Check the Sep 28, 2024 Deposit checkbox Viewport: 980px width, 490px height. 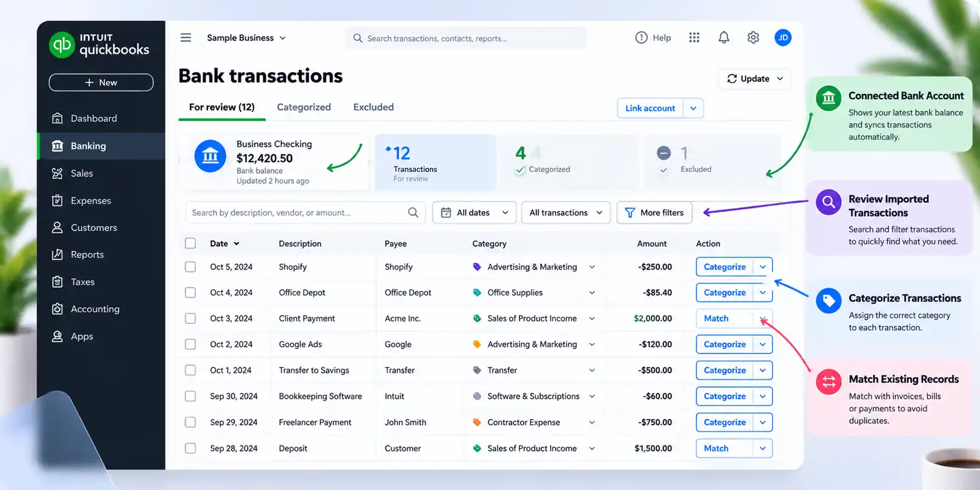coord(190,448)
